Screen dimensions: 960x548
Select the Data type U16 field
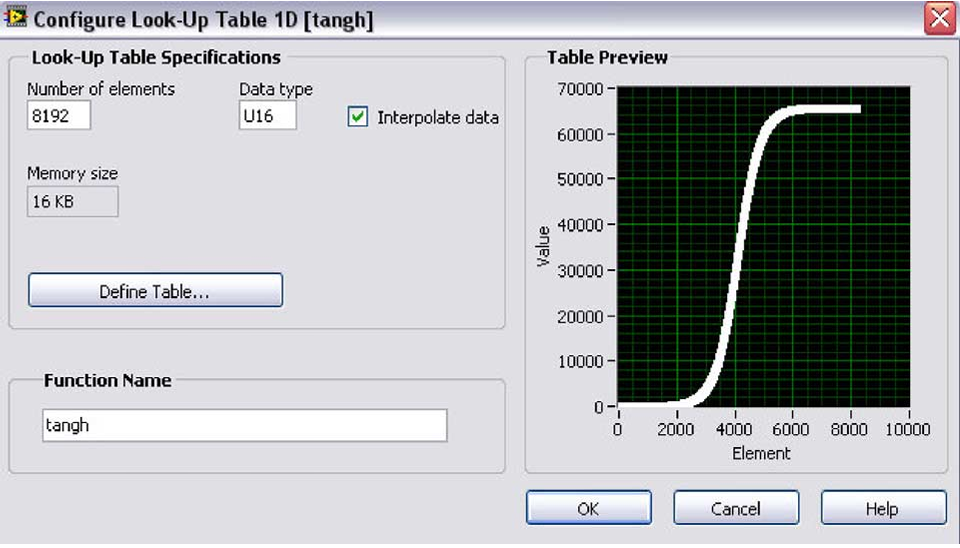[268, 115]
